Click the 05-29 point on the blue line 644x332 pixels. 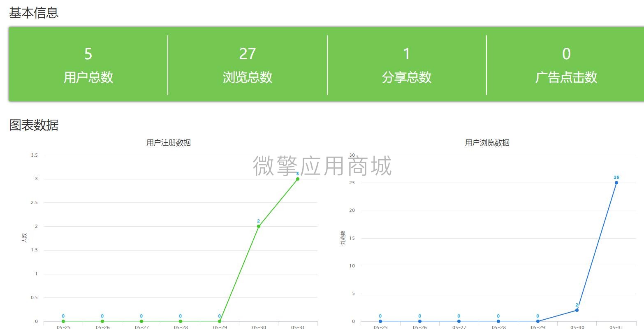537,321
